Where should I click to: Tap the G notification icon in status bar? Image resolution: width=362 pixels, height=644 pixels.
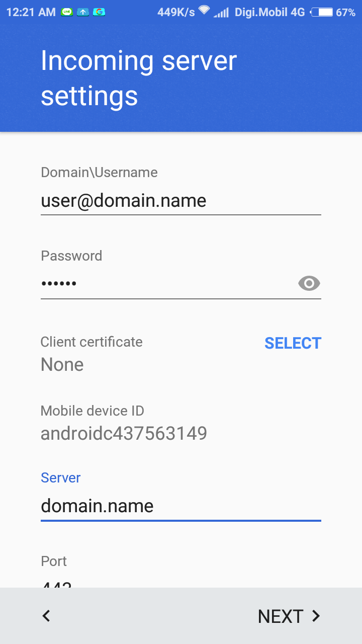99,12
